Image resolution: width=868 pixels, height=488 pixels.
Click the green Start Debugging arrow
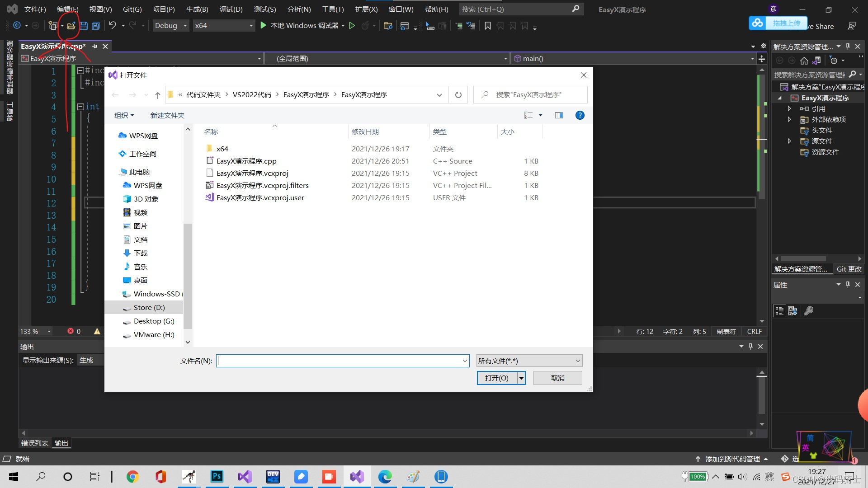[x=263, y=26]
